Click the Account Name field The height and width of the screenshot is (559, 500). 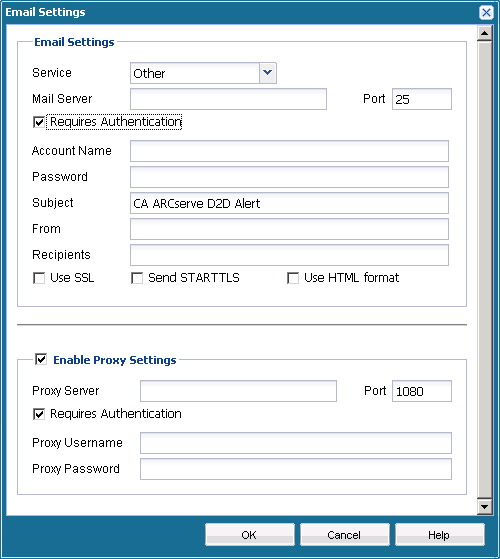point(289,151)
